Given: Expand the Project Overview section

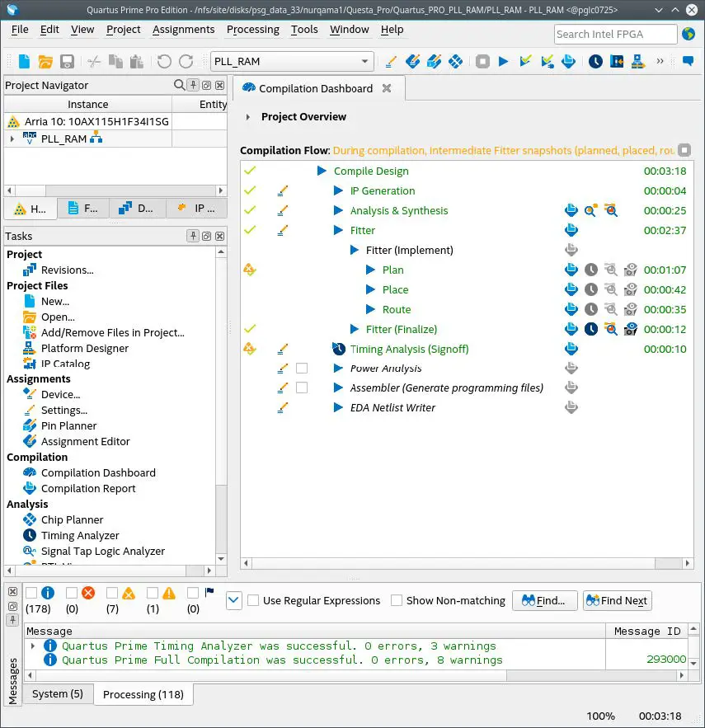Looking at the screenshot, I should coord(248,117).
